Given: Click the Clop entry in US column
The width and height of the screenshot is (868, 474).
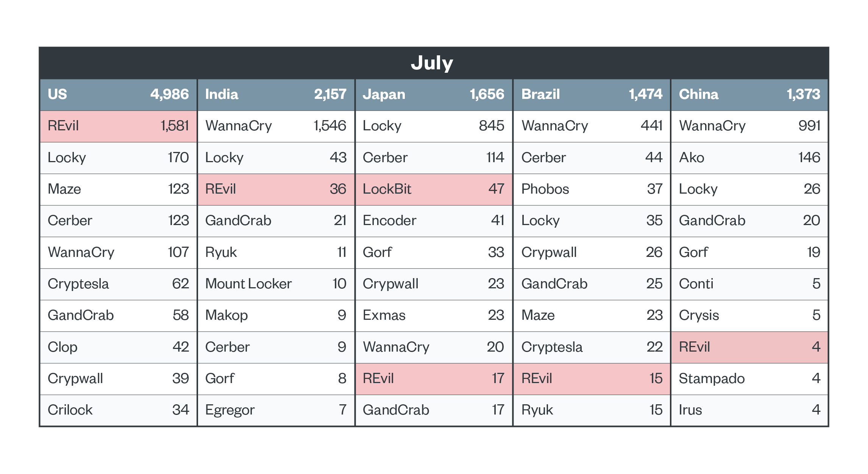Looking at the screenshot, I should (x=118, y=347).
